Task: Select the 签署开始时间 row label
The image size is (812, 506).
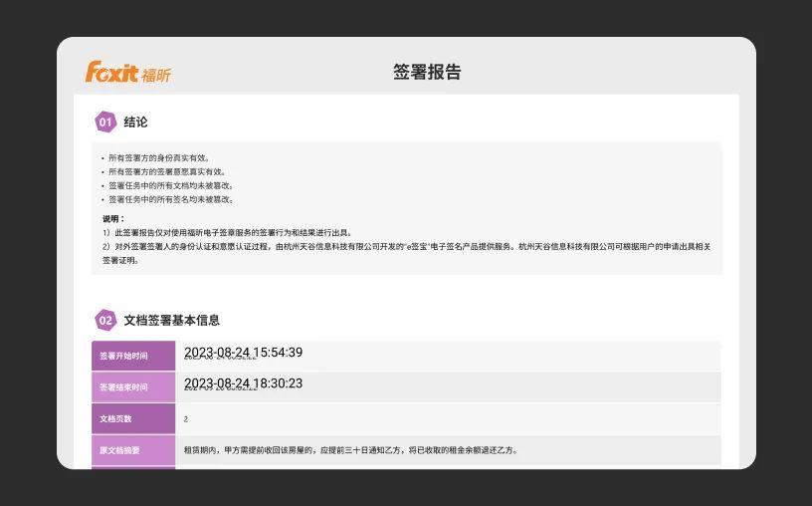Action: (123, 356)
